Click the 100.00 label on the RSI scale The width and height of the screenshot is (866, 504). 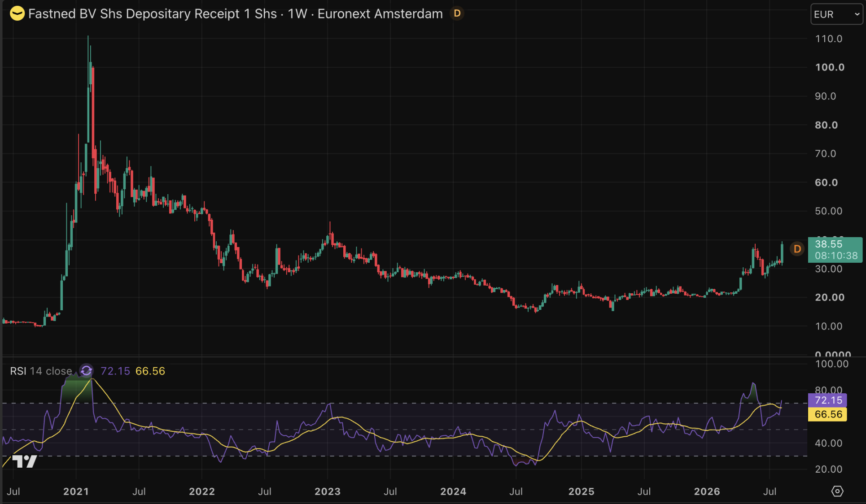[832, 364]
